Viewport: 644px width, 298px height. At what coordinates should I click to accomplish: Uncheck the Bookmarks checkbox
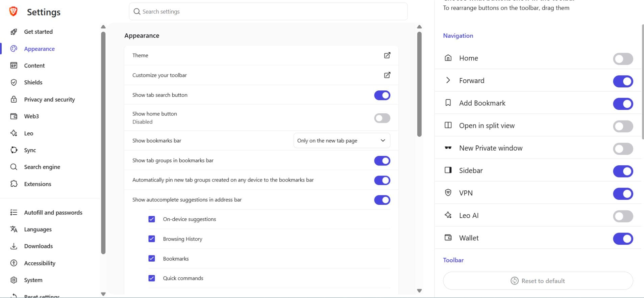pos(152,258)
